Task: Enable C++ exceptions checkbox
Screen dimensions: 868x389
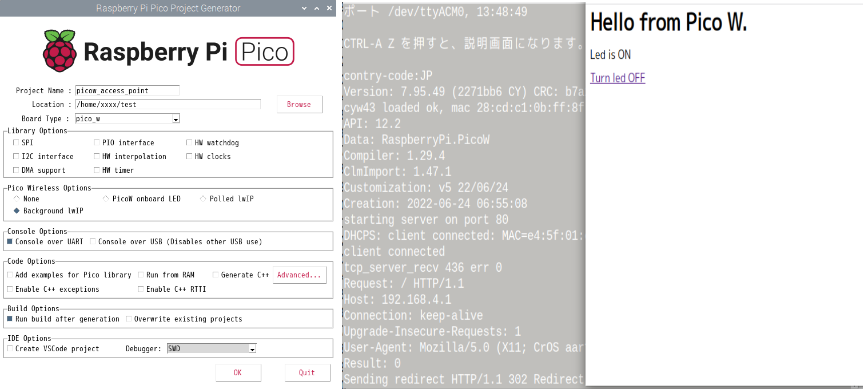Action: click(x=10, y=289)
